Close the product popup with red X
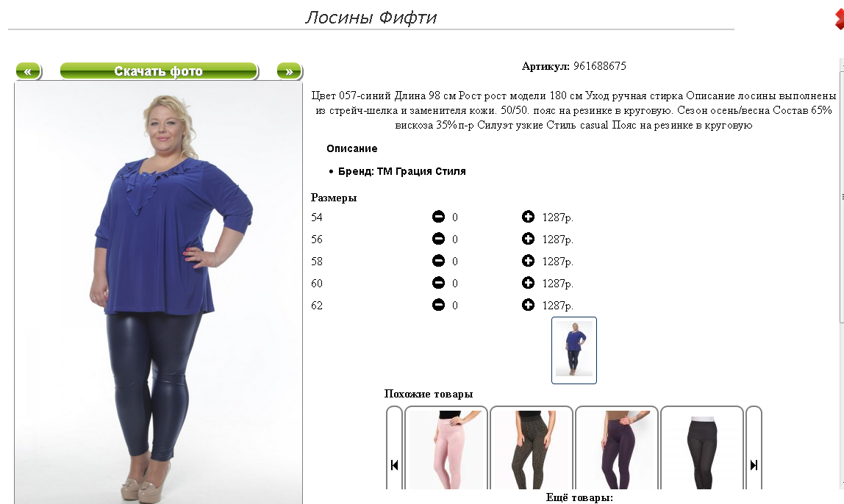 839,19
